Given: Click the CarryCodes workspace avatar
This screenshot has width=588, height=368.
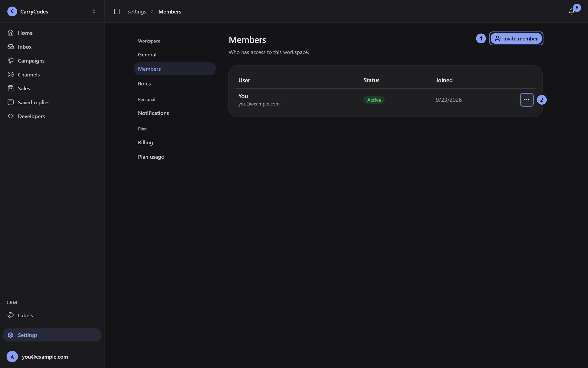Looking at the screenshot, I should point(12,11).
